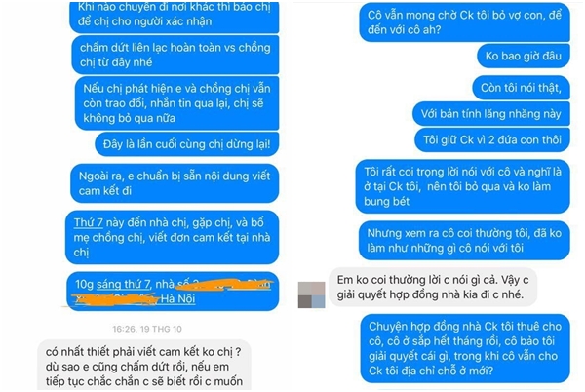Select the 'Ngoài ra, e chuẩn bị sẵn nội dung' bubble
585x392 pixels.
click(175, 183)
